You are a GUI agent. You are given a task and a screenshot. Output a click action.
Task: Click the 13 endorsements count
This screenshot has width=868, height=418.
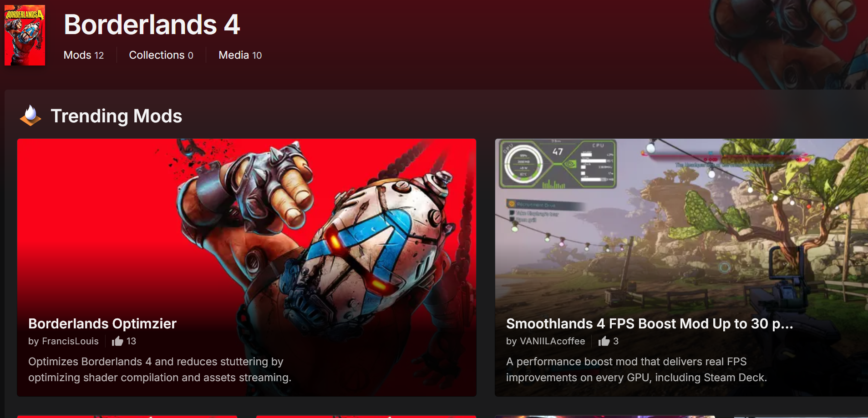coord(131,341)
